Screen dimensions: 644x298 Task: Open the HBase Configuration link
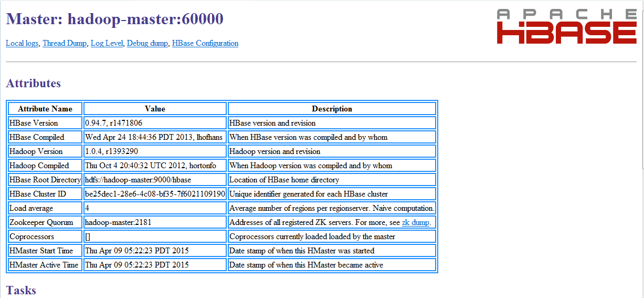click(x=205, y=43)
